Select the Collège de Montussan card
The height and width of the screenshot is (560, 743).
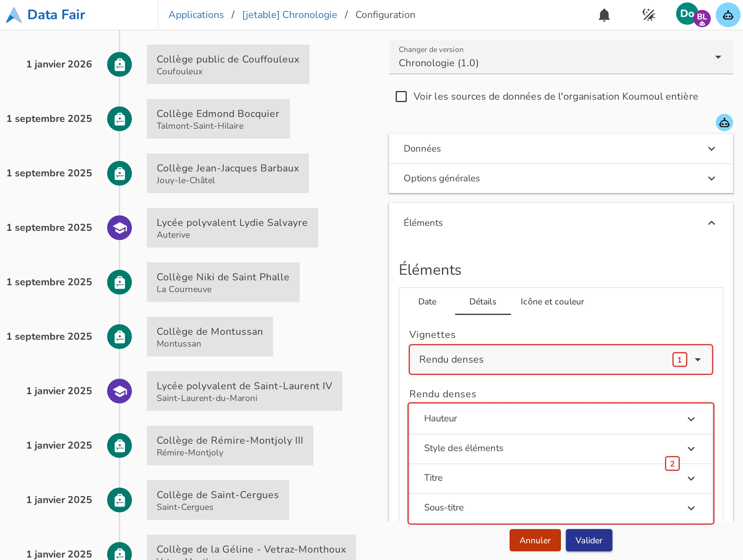210,337
